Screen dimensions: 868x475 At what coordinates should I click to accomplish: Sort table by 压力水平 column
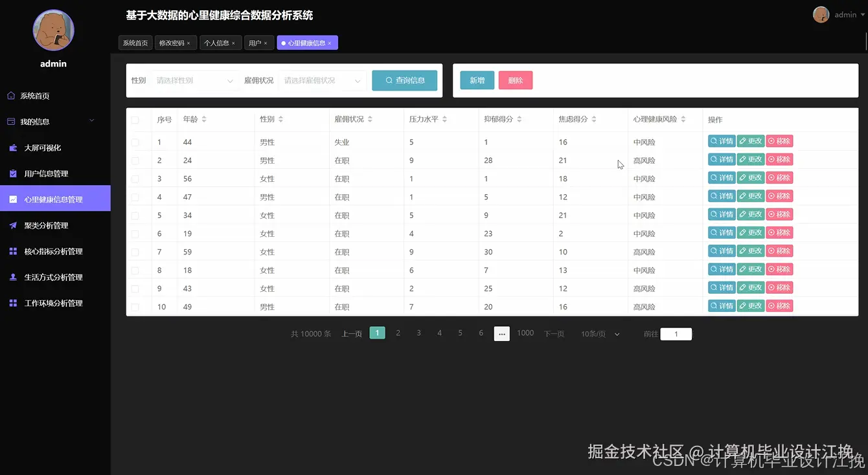[444, 120]
